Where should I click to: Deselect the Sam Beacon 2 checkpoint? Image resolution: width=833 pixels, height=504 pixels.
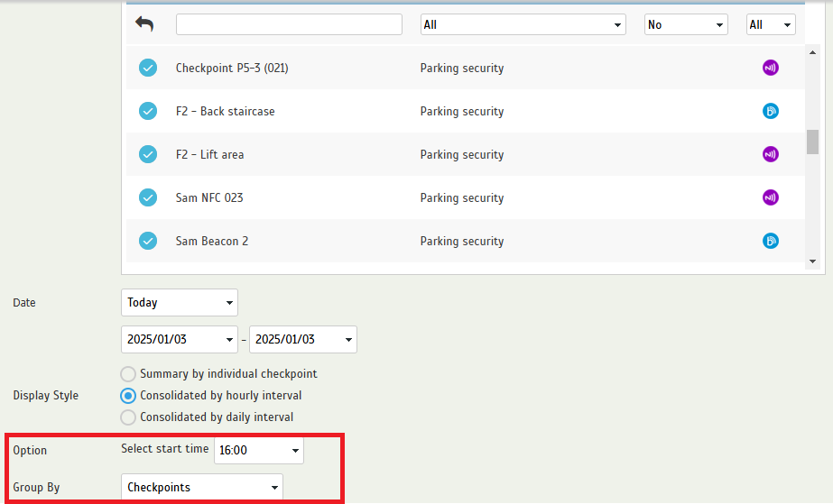tap(148, 241)
